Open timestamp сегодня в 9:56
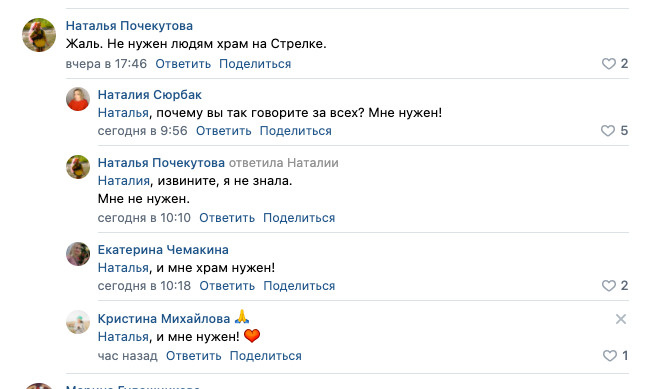Screen dimensions: 650x389 143,131
